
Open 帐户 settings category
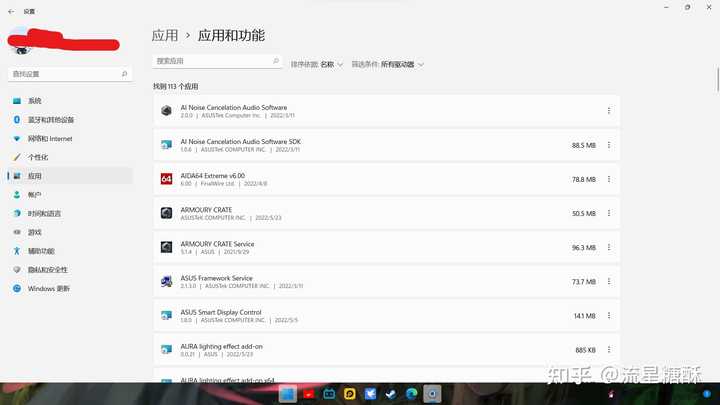(70, 195)
